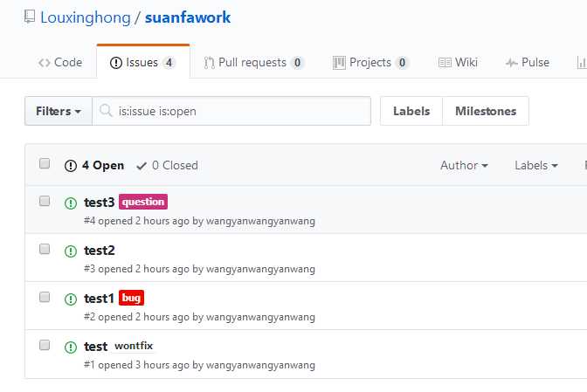Click the Pull requests count badge showing 0
Screen dimensions: 587x392
(x=297, y=63)
